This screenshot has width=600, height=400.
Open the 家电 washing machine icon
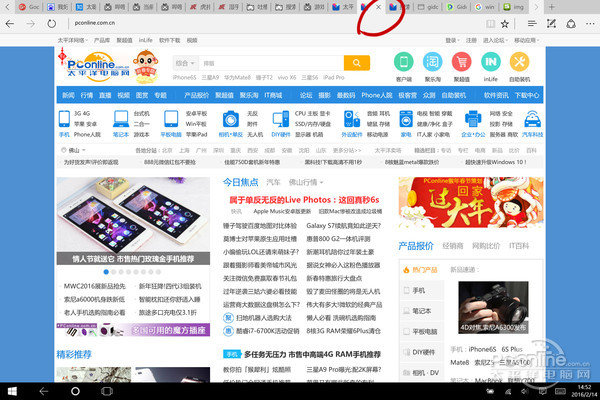406,119
